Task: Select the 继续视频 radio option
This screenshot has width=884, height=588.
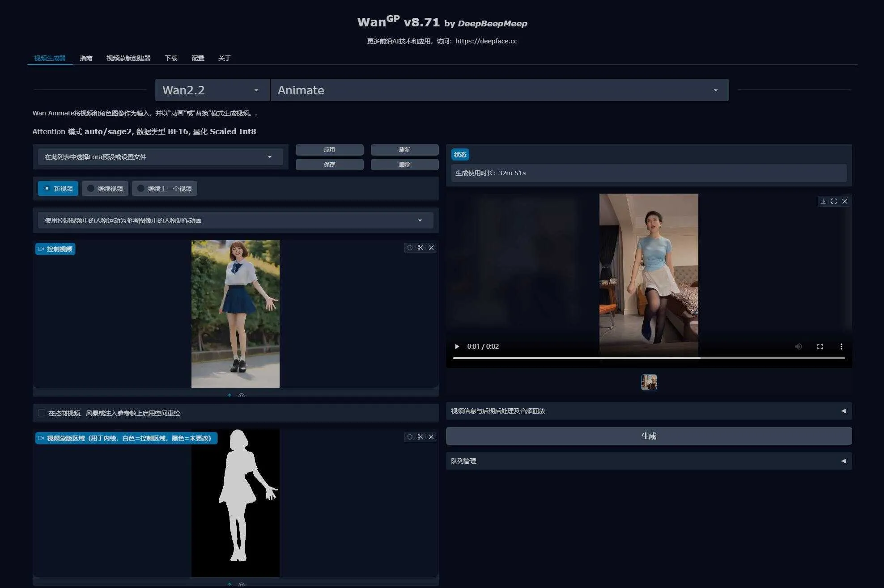Action: (x=105, y=189)
